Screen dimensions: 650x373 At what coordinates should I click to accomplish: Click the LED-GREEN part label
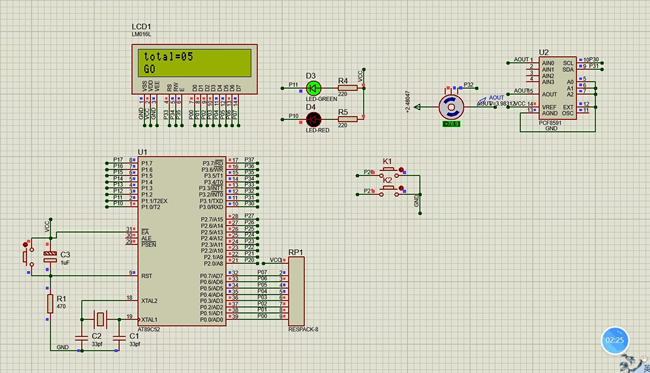point(321,99)
